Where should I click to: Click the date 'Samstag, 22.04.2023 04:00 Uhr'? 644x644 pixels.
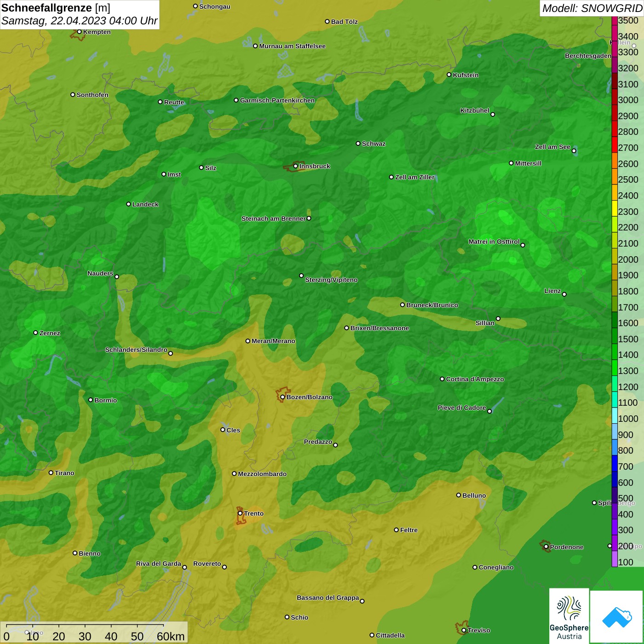click(x=79, y=21)
